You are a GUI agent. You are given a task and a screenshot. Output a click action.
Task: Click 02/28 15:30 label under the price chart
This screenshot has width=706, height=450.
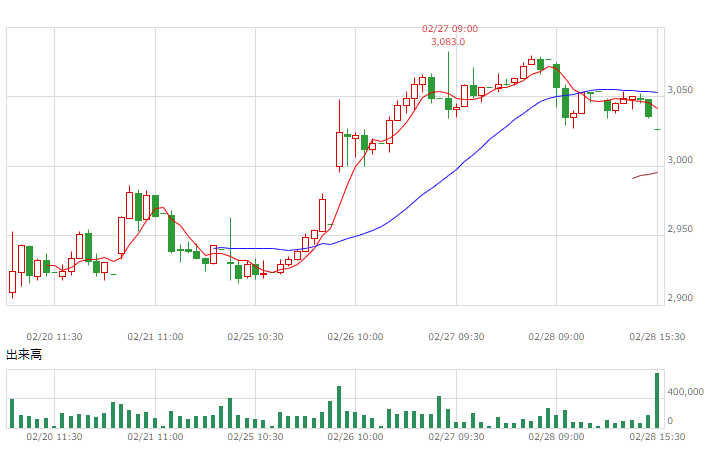click(657, 337)
